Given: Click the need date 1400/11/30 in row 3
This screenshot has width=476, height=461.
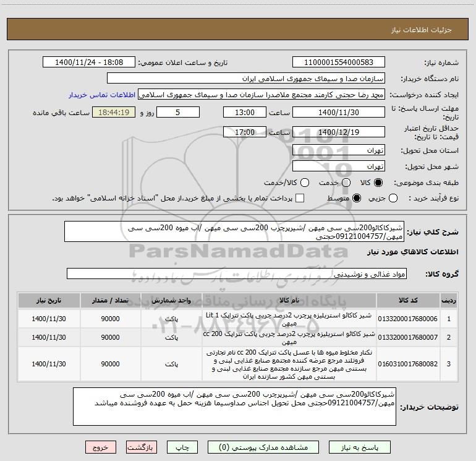Looking at the screenshot, I should pyautogui.click(x=49, y=364).
